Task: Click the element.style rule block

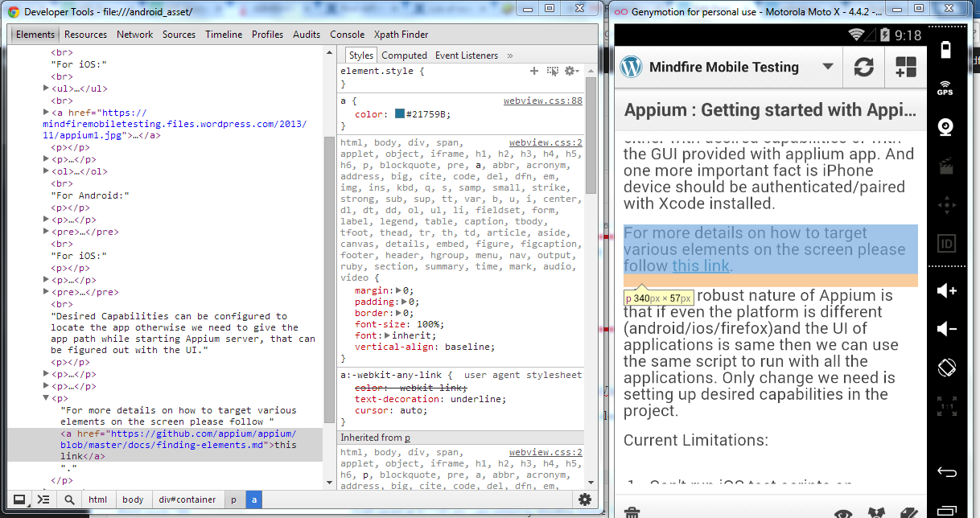Action: (461, 77)
